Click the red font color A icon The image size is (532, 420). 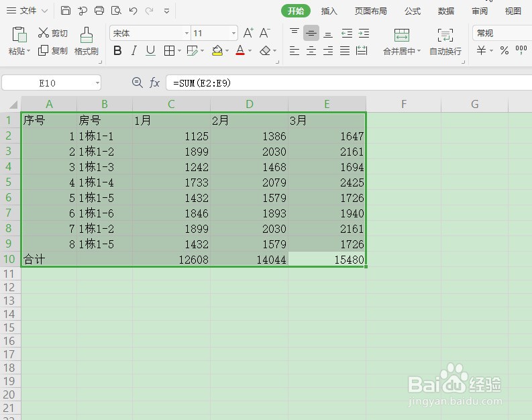click(x=240, y=50)
